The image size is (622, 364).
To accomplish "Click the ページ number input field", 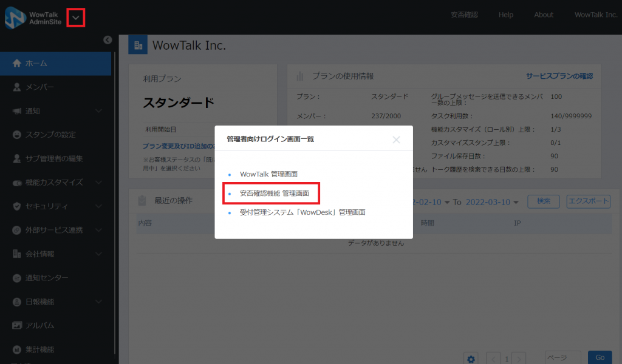I will pyautogui.click(x=563, y=358).
